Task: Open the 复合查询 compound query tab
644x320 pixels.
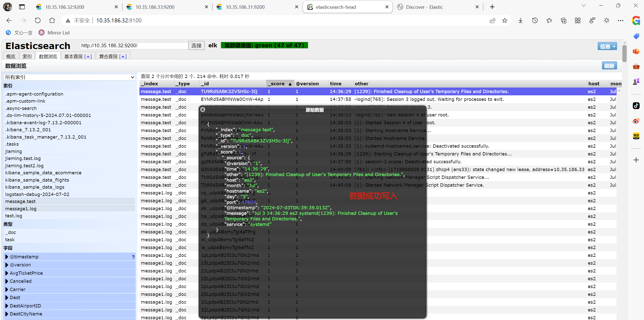Action: coord(113,56)
